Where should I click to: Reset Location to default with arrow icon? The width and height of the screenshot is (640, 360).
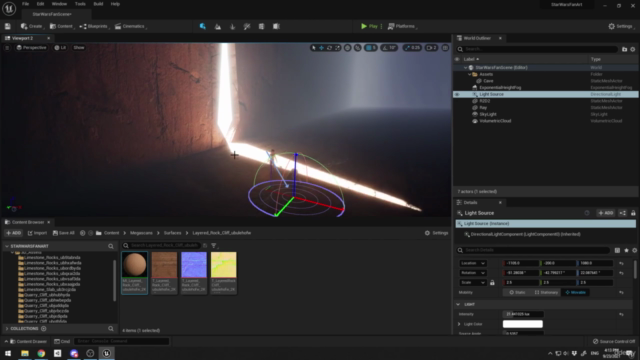tap(621, 263)
